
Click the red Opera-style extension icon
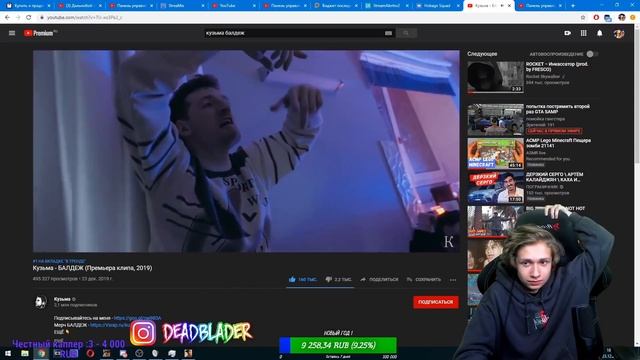click(596, 18)
